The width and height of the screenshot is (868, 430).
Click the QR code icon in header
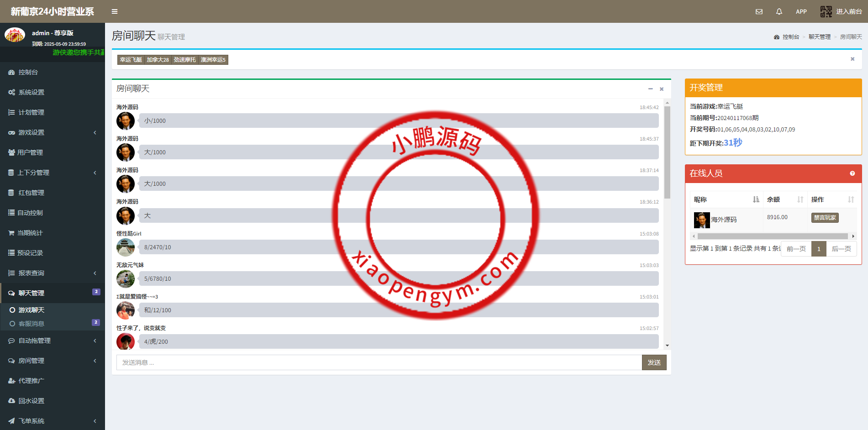click(x=826, y=11)
